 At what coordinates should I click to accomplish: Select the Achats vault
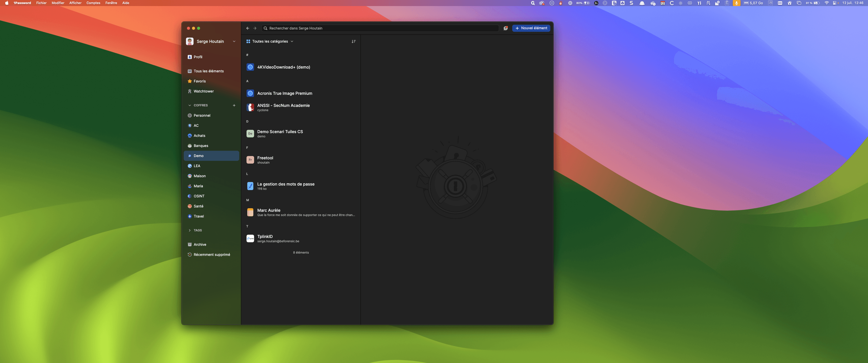[211, 136]
